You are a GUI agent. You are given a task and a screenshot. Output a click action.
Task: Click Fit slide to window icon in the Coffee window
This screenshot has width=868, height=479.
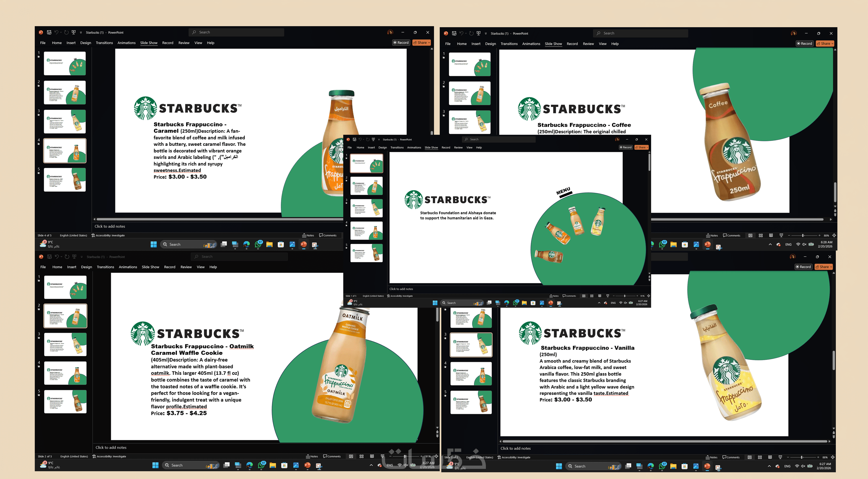[834, 236]
